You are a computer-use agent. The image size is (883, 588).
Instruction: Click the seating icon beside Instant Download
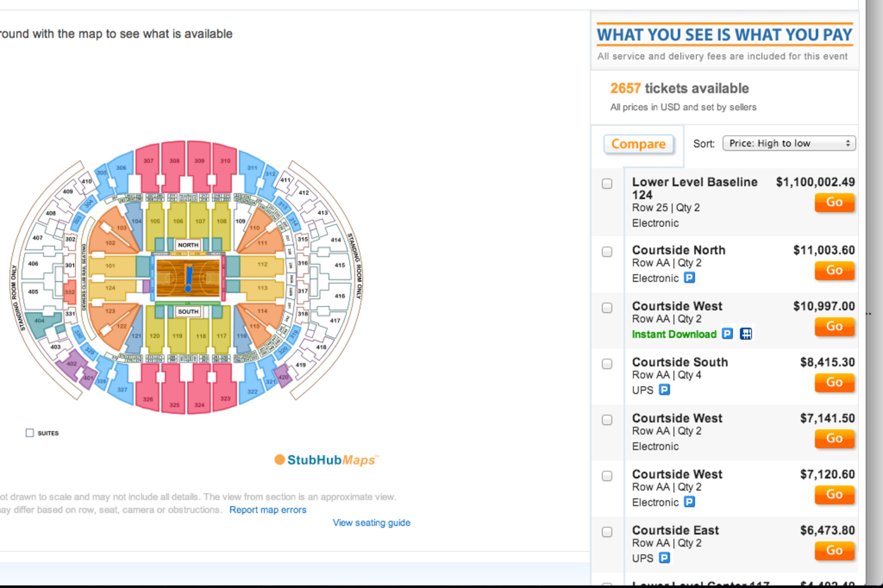(746, 334)
